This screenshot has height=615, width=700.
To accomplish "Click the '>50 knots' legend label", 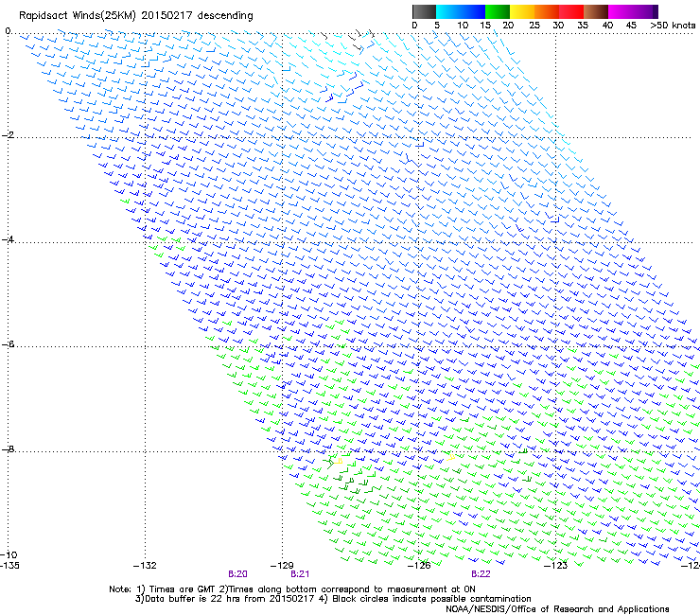I will tap(673, 26).
